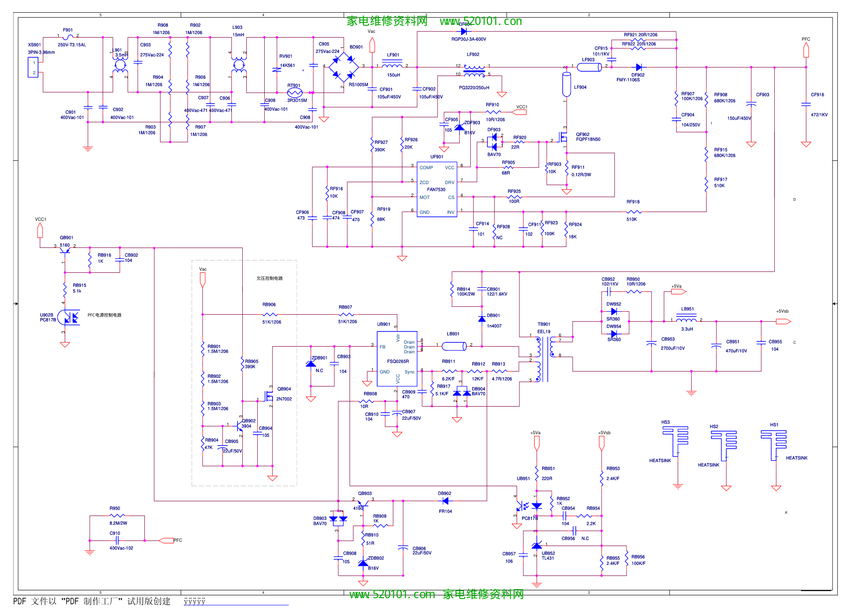Click the '2700uF/10V' capacitor value
This screenshot has height=613, width=868.
pos(672,348)
